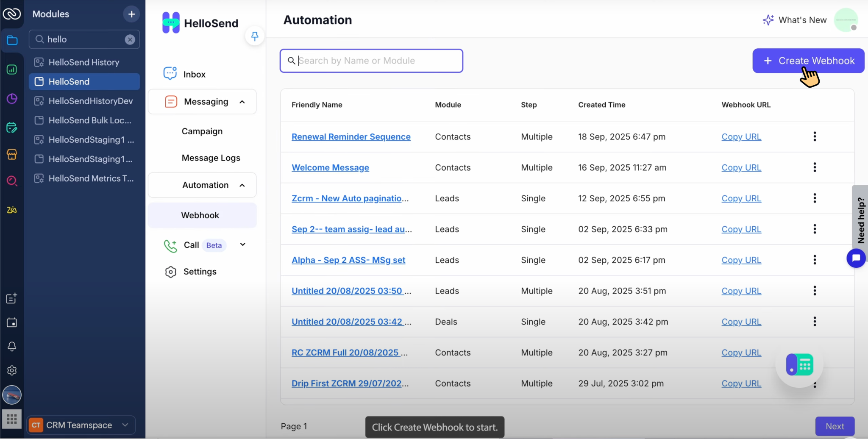The width and height of the screenshot is (868, 439).
Task: Select HelloSend Metrics T... module
Action: (84, 178)
